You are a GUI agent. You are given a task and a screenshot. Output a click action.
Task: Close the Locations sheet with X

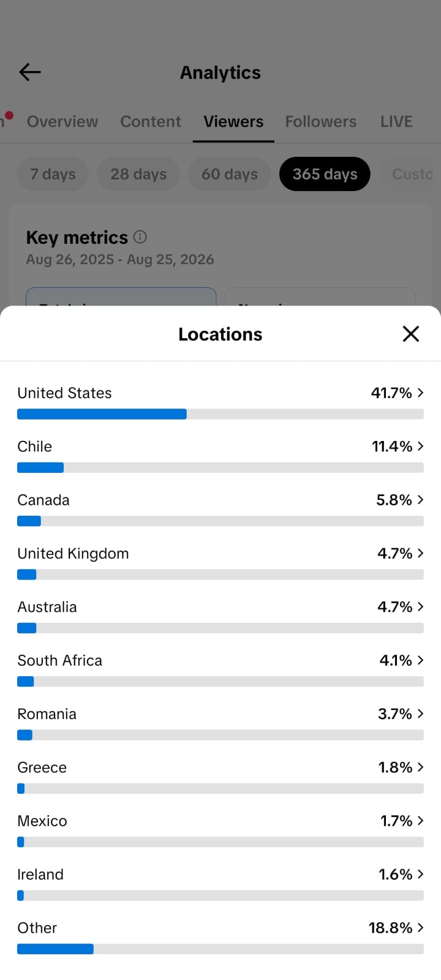click(x=411, y=334)
